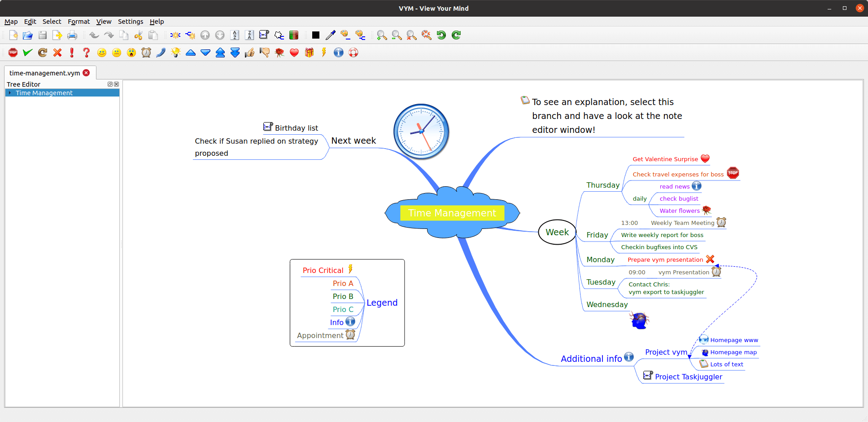
Task: Open the Format menu
Action: click(x=79, y=22)
